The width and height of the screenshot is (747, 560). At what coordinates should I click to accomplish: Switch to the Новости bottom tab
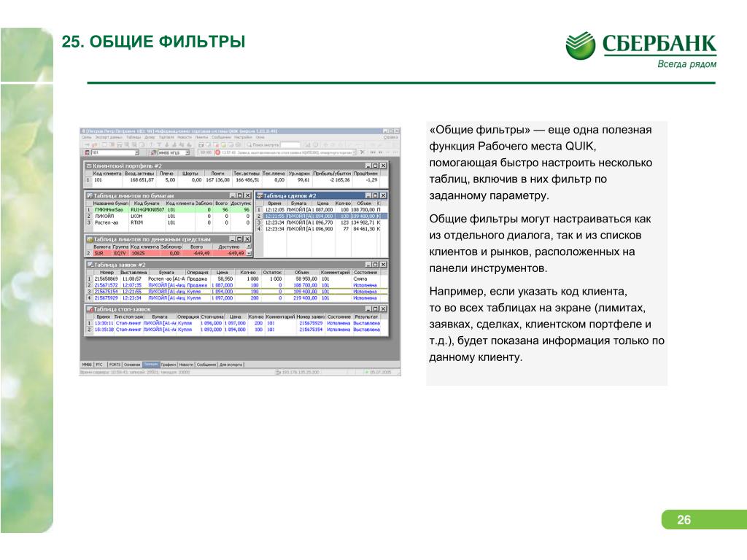pos(186,365)
